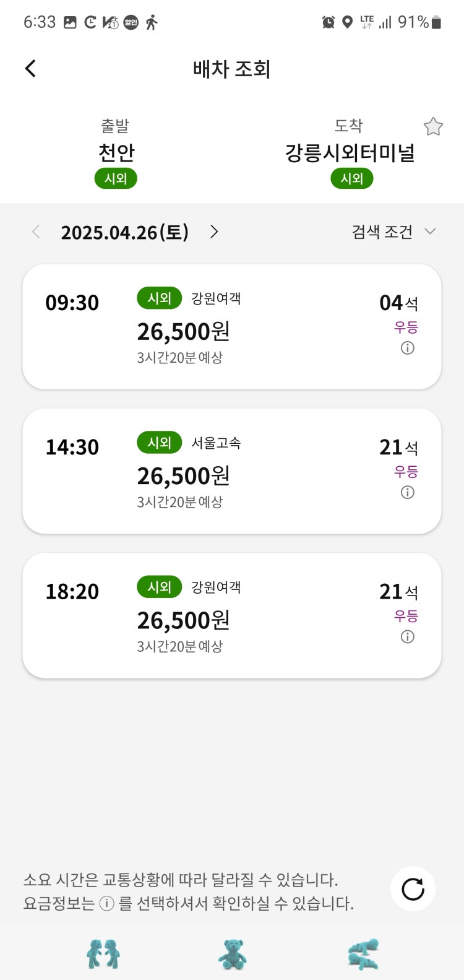
Task: Tap the back arrow beside 배차 조회
Action: [30, 68]
